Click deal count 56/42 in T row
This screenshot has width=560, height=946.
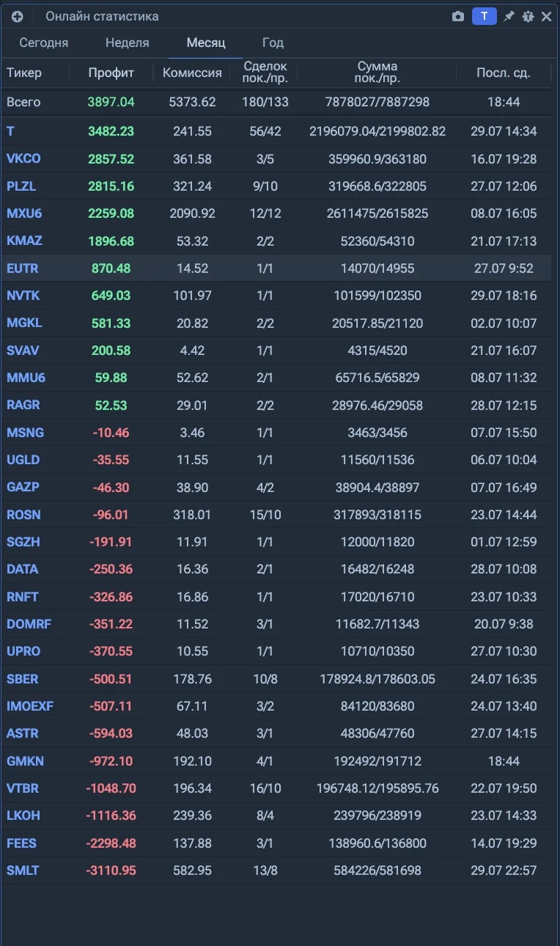point(265,131)
